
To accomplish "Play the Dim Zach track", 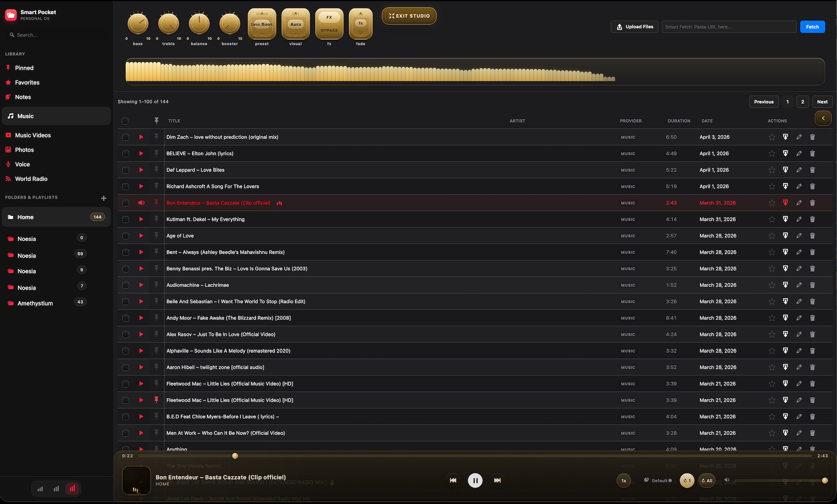I will tap(141, 137).
